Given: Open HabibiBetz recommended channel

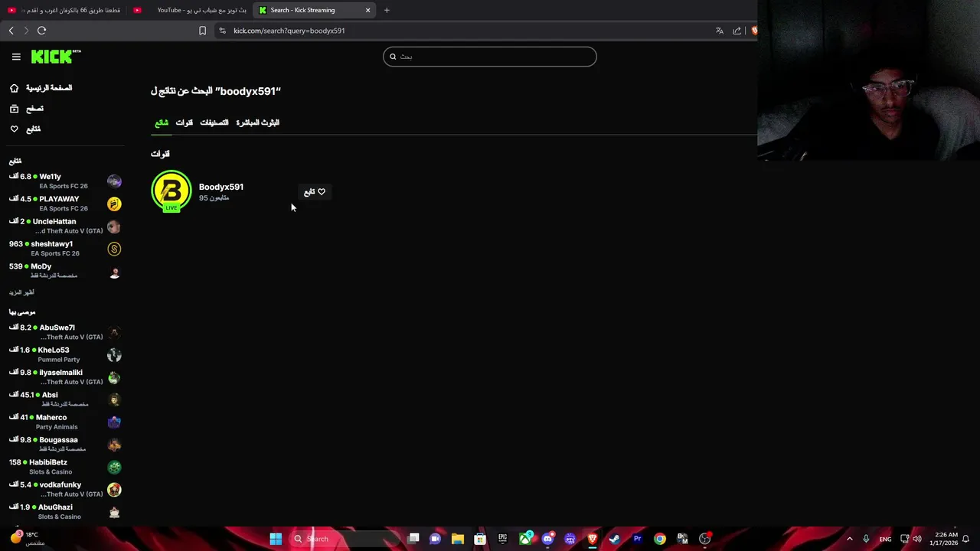Looking at the screenshot, I should [65, 467].
